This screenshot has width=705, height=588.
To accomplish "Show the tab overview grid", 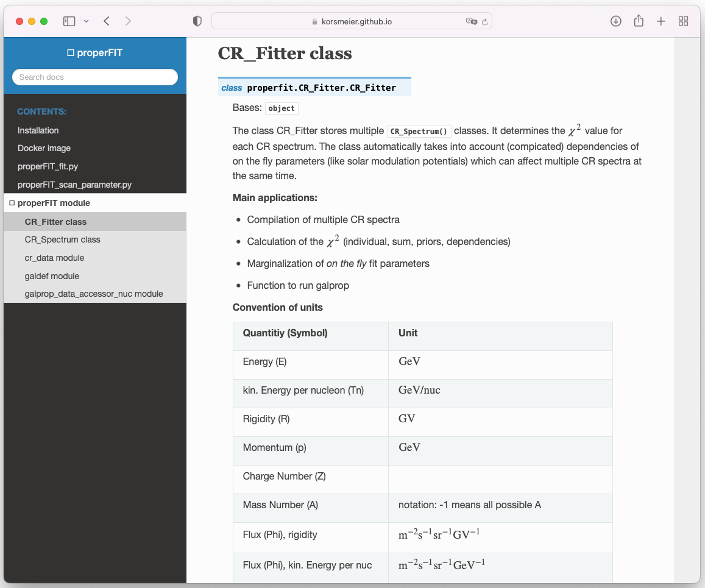I will pos(684,21).
